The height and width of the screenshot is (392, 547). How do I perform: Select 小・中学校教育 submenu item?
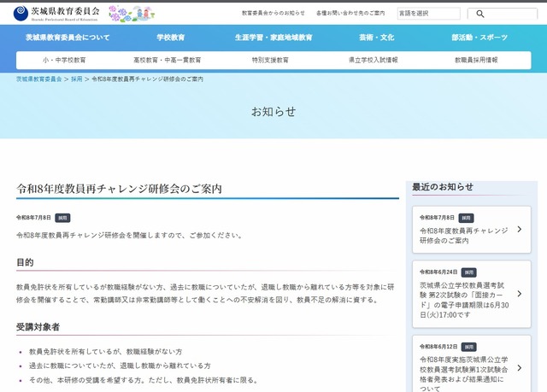pyautogui.click(x=64, y=60)
